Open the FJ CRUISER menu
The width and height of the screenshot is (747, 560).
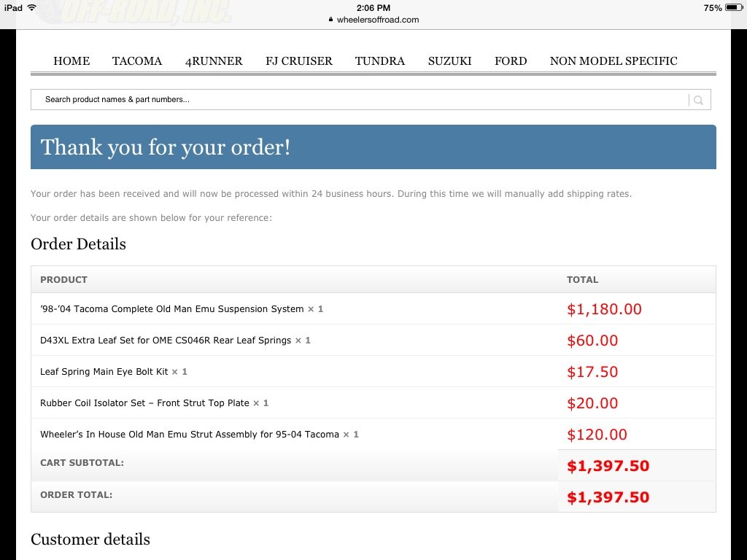pos(298,61)
